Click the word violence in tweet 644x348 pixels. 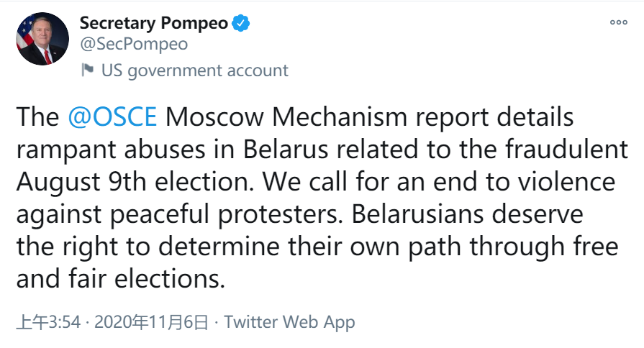562,183
